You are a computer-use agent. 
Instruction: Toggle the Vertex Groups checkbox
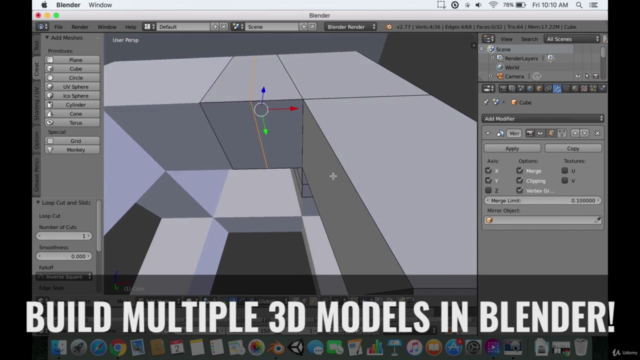(x=520, y=190)
